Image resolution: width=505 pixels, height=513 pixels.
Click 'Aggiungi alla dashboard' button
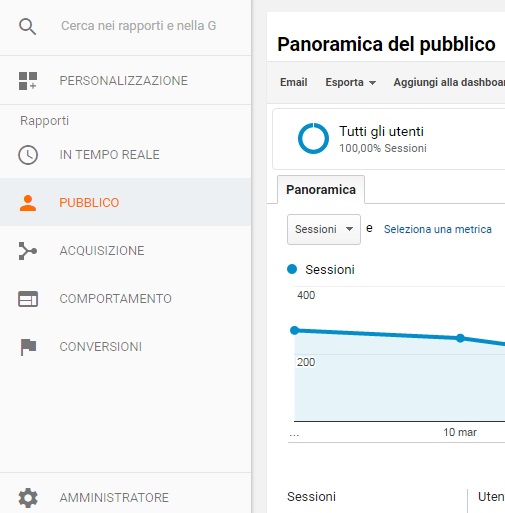point(449,82)
